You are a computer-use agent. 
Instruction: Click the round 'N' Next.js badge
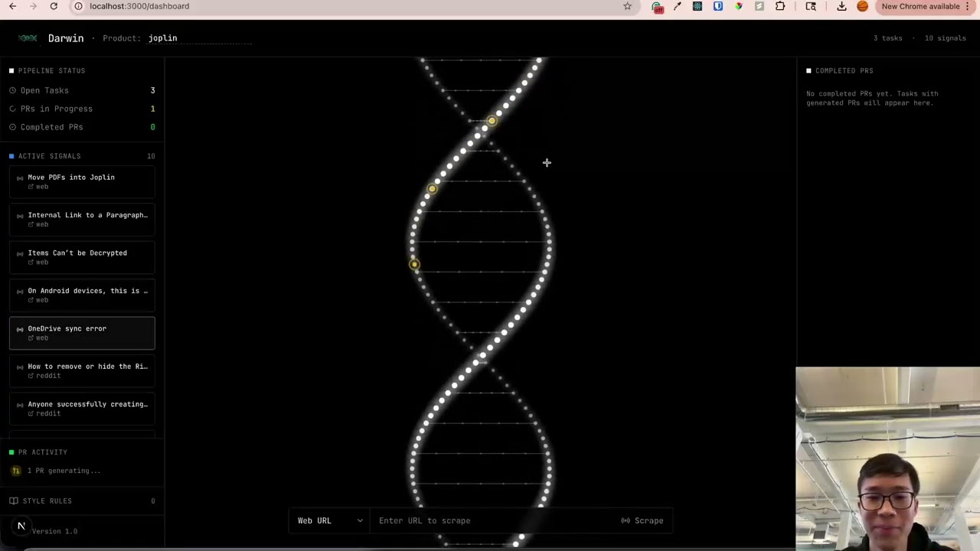click(21, 527)
